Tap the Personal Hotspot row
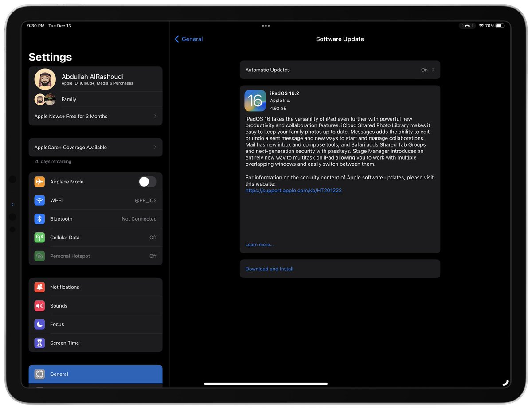The height and width of the screenshot is (409, 532). (95, 256)
